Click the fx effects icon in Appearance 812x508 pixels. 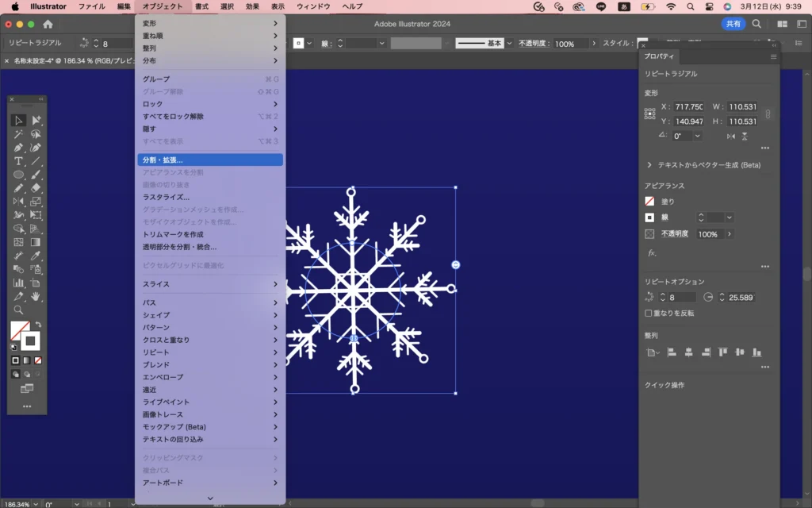click(652, 253)
